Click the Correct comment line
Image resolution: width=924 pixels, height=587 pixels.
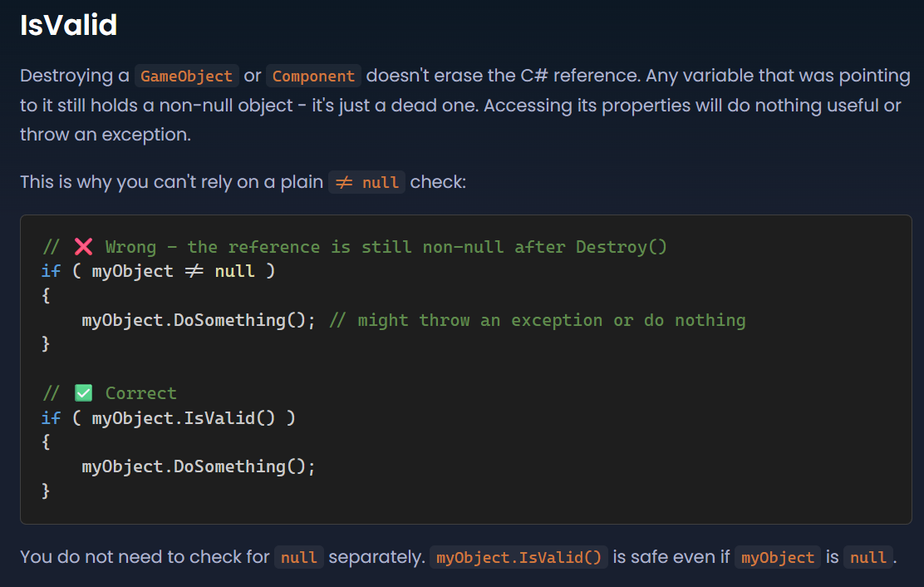pos(110,393)
